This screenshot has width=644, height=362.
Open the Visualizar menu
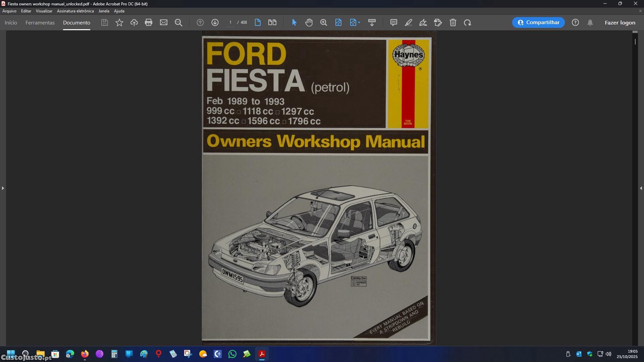[44, 11]
